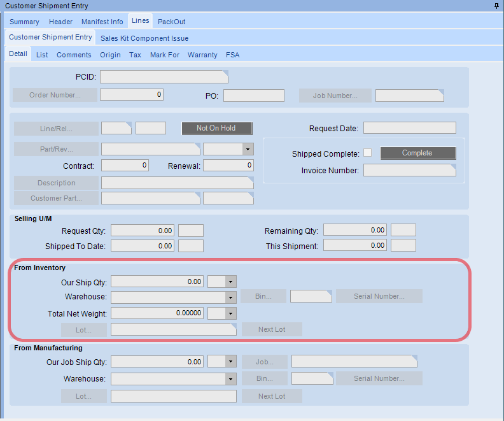Screen dimensions: 504x421
Task: Click the Our Ship Qty value field
Action: (157, 282)
